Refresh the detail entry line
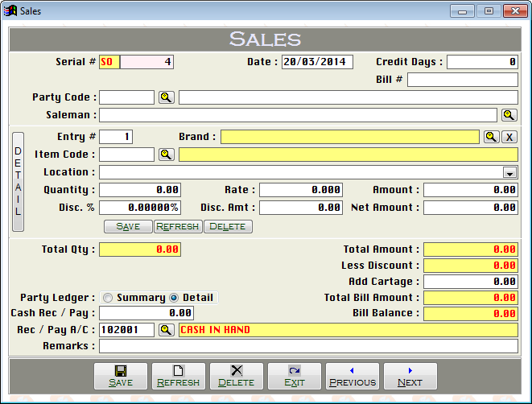Image resolution: width=532 pixels, height=404 pixels. click(178, 226)
